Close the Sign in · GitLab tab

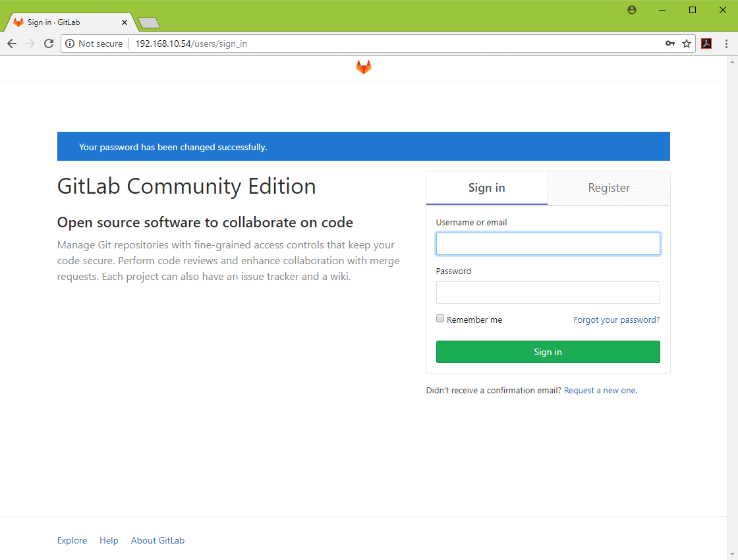click(x=125, y=22)
